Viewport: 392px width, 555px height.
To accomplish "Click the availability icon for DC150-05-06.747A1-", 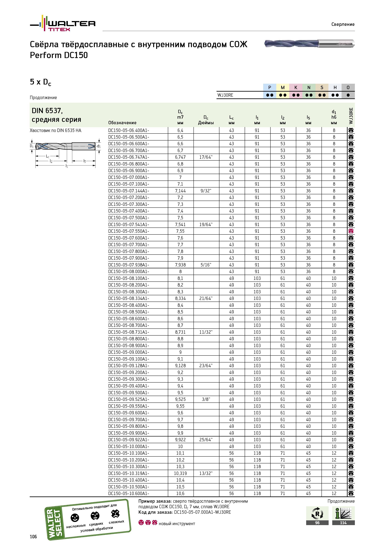I will pyautogui.click(x=351, y=157).
